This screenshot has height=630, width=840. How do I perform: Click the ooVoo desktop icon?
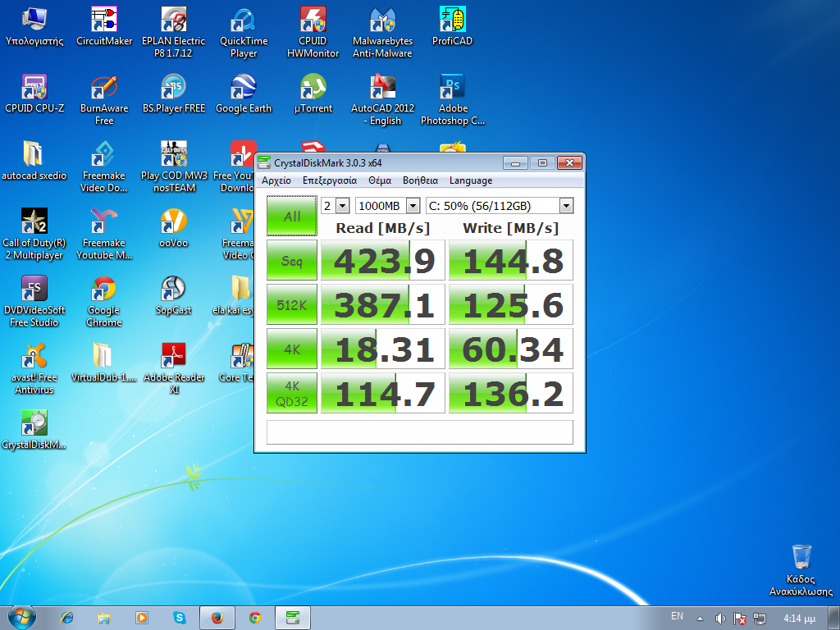pos(174,228)
